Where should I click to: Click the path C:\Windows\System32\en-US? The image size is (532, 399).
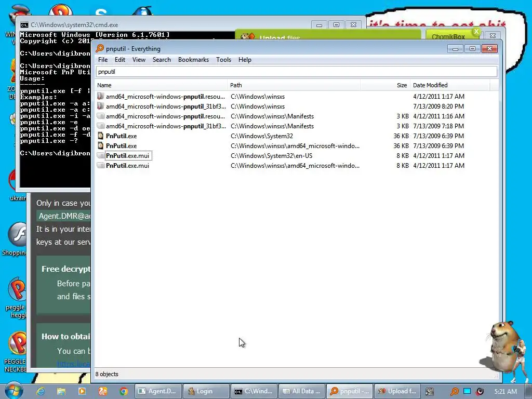click(271, 156)
